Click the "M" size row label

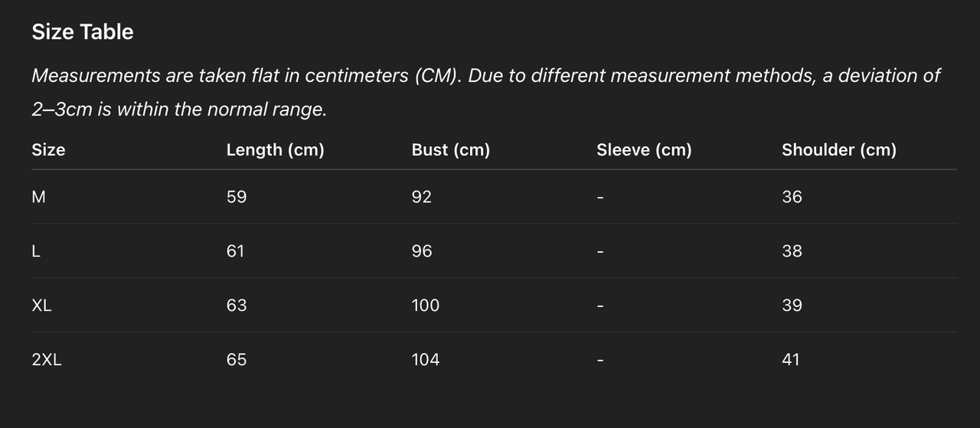pos(39,198)
